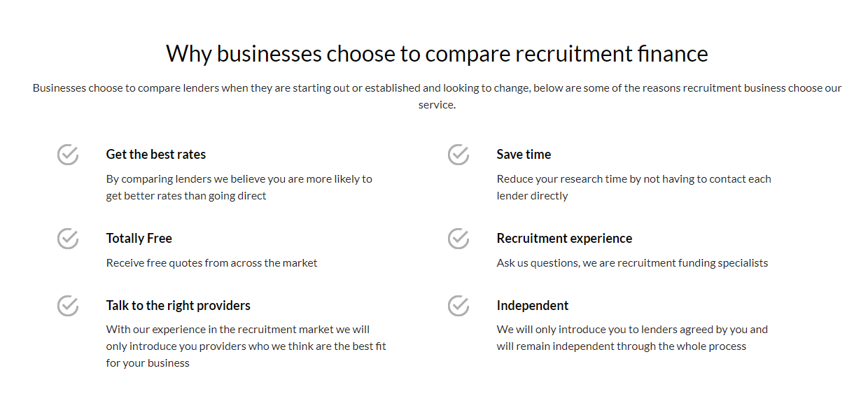Click the 'Independent' heading
This screenshot has width=868, height=408.
533,306
